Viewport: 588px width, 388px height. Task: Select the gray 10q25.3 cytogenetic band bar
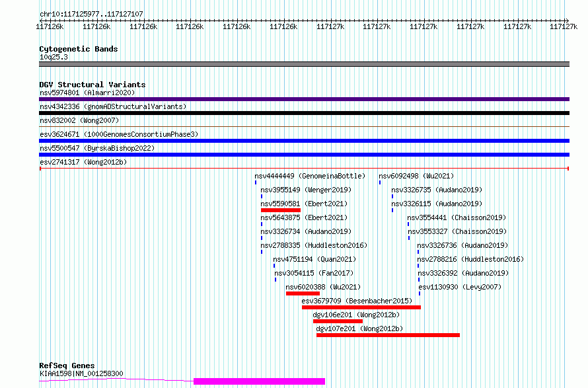pyautogui.click(x=304, y=64)
